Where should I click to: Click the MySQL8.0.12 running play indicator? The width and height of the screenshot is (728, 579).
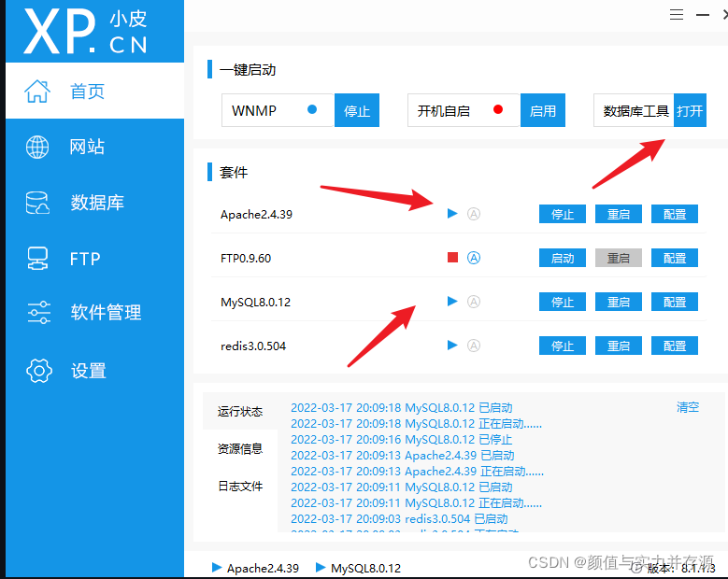[x=452, y=301]
